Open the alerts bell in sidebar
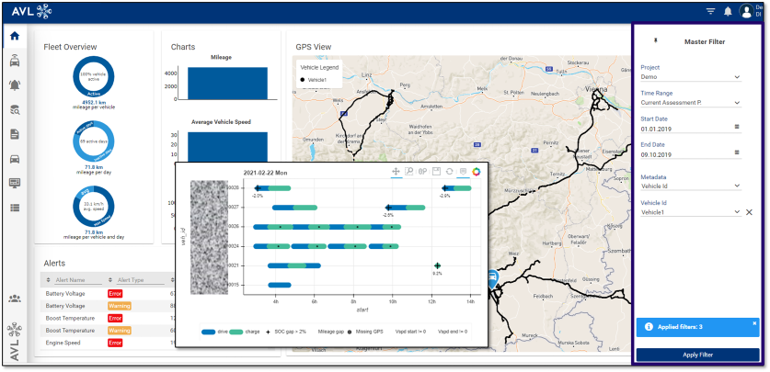 [x=15, y=85]
